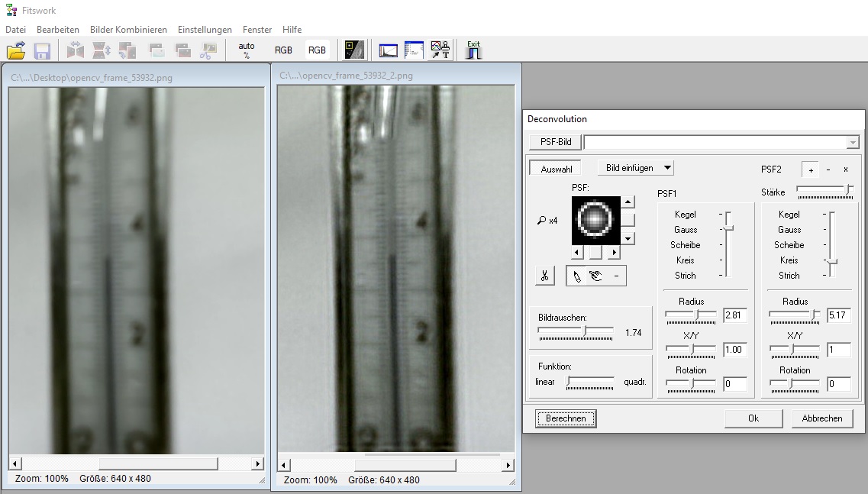Move PSF right with the right arrow
The height and width of the screenshot is (494, 868).
click(614, 252)
